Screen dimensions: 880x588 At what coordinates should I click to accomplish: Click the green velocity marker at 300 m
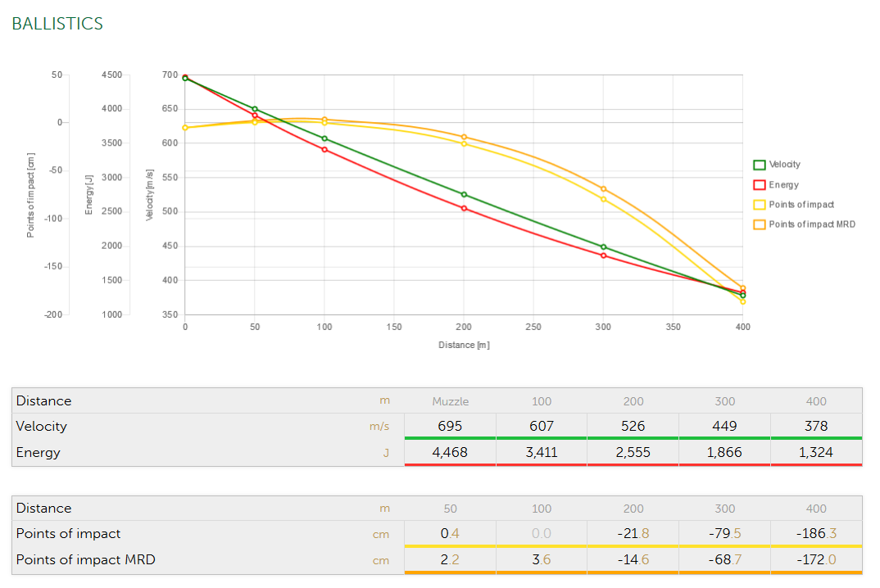click(x=603, y=247)
